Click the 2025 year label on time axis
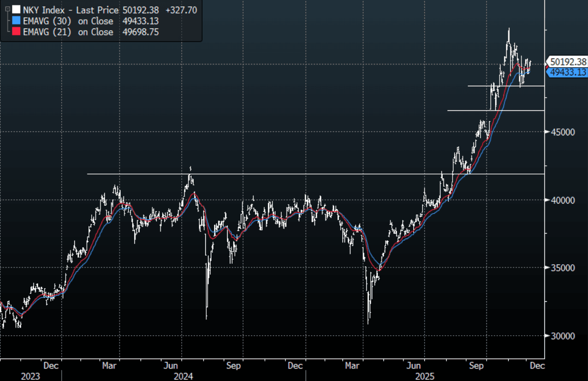588x381 pixels. (426, 376)
